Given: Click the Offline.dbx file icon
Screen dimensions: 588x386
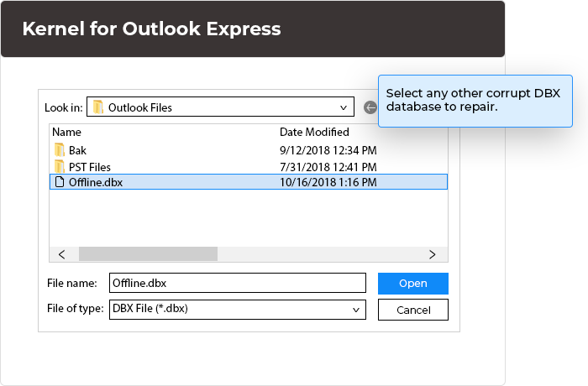Looking at the screenshot, I should 60,182.
